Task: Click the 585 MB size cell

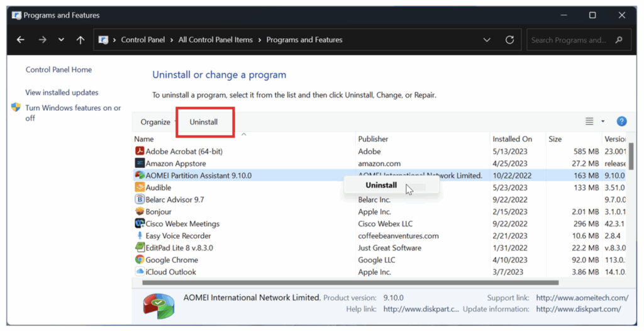Action: (x=586, y=151)
